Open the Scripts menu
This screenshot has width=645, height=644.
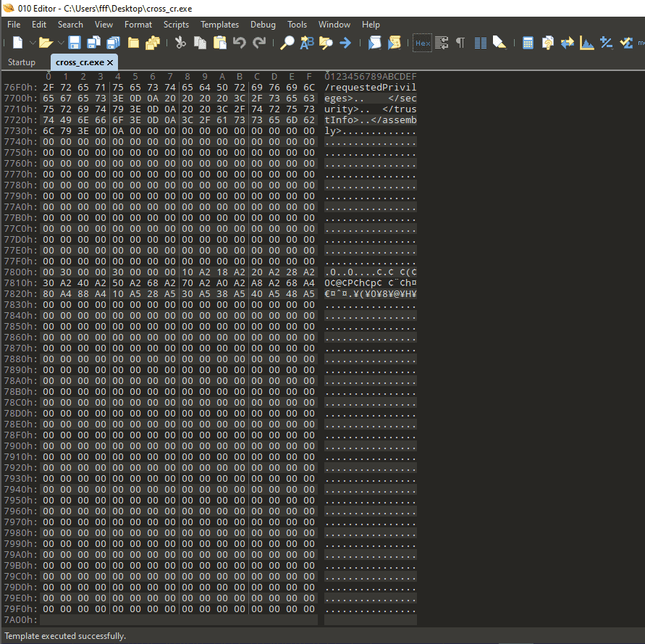176,25
